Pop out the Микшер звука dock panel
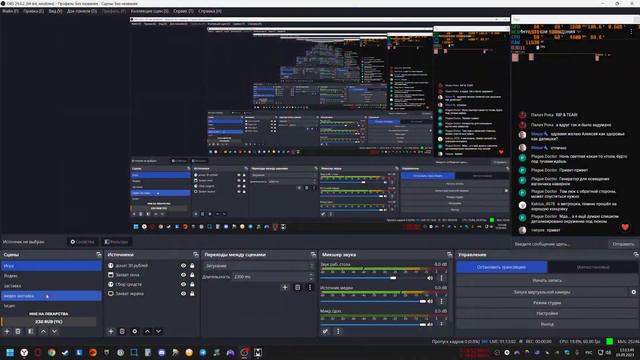Screen dimensions: 640x360 point(449,254)
